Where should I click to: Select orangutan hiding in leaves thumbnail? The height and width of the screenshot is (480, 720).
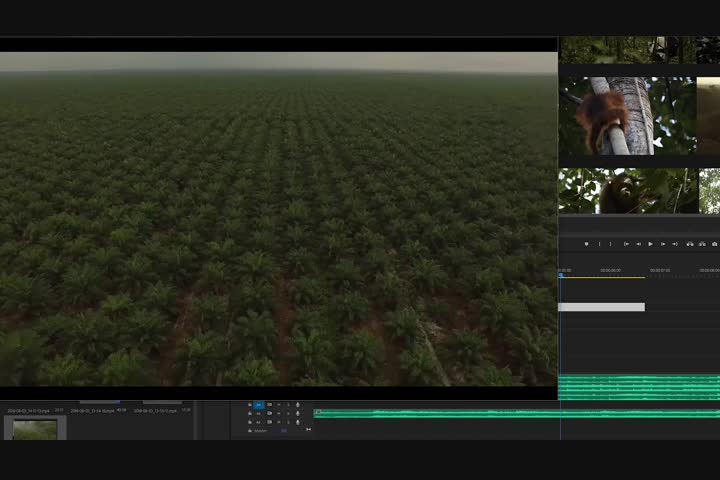(628, 191)
